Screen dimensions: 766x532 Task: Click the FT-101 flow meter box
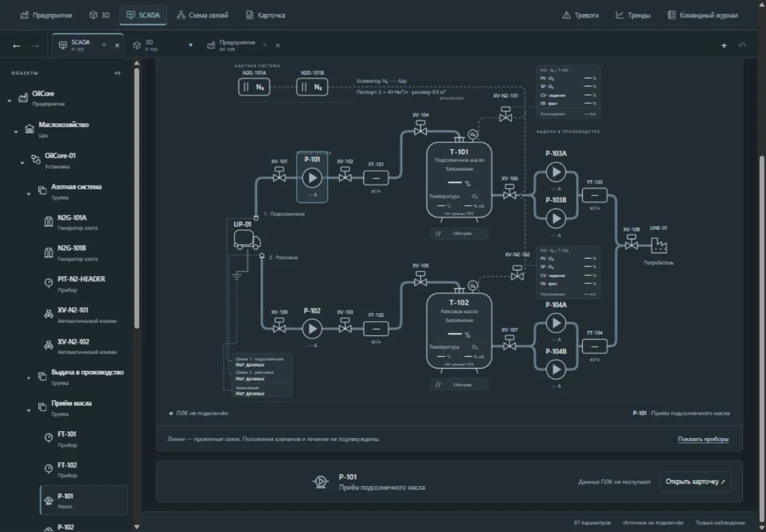point(376,178)
